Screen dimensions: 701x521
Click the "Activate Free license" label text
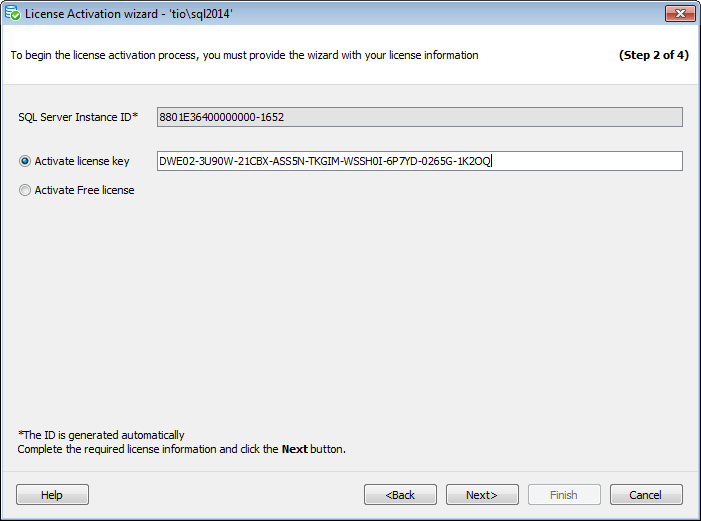pos(84,190)
